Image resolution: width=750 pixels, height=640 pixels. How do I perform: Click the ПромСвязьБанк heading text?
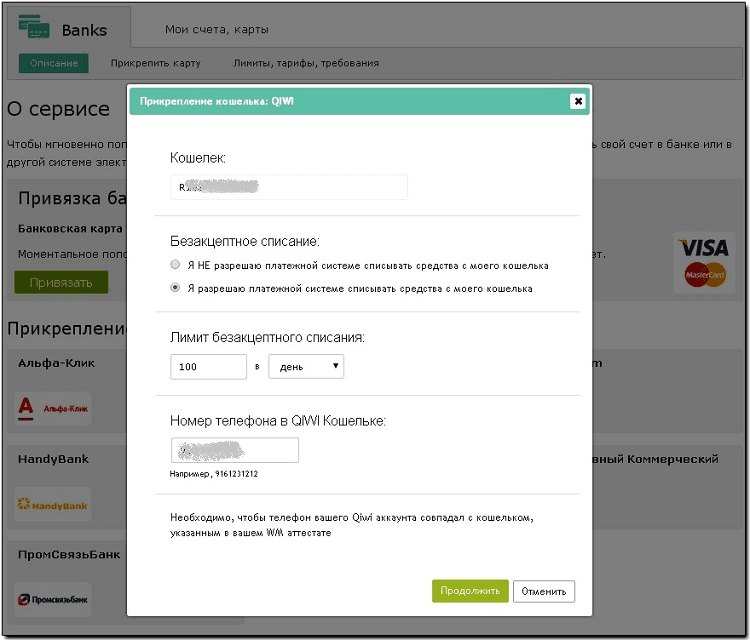pyautogui.click(x=69, y=555)
